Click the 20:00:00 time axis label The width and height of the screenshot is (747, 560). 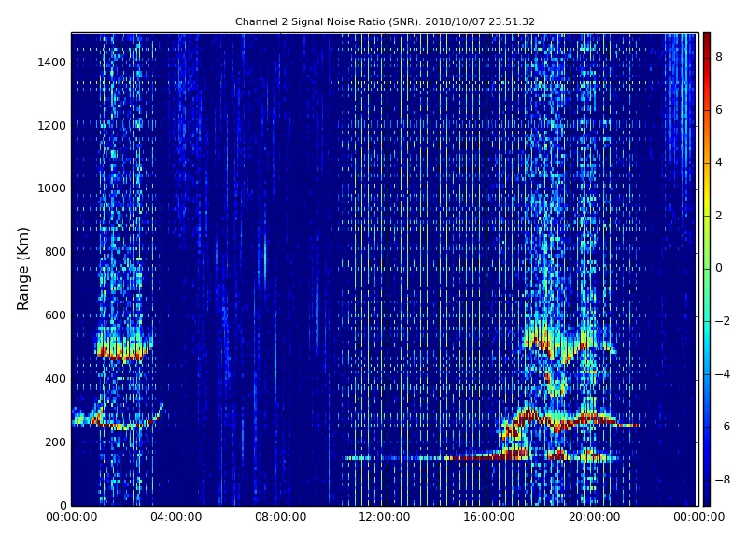[x=594, y=517]
